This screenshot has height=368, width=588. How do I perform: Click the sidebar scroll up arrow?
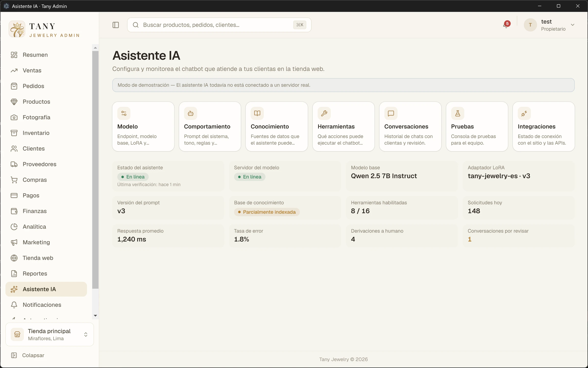pyautogui.click(x=95, y=48)
